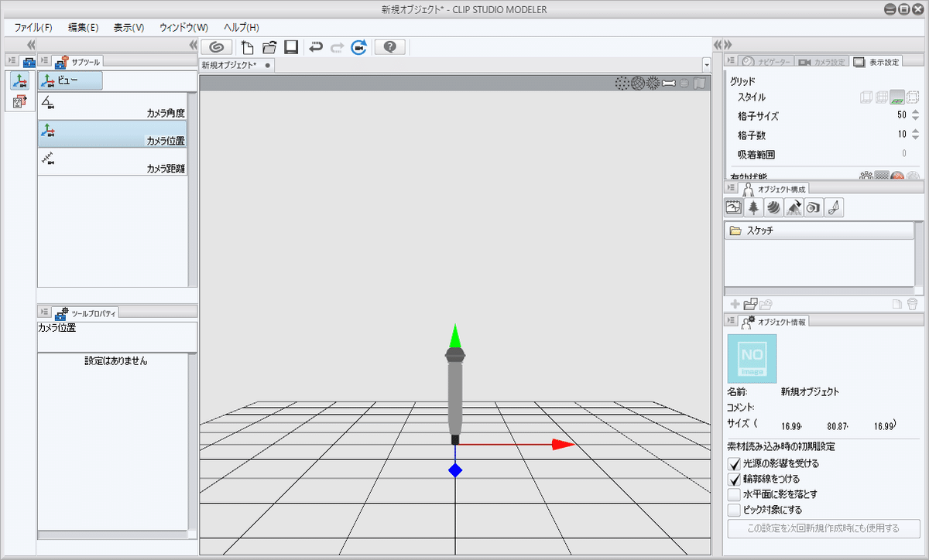The height and width of the screenshot is (560, 929).
Task: Adjust 格子サイズ value with its stepper arrows
Action: tap(915, 115)
